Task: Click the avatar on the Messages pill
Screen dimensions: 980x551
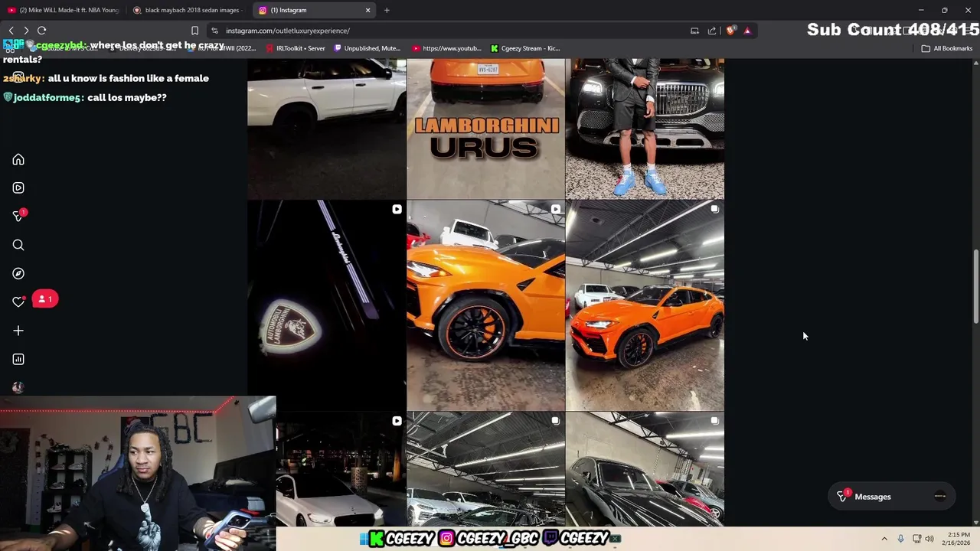Action: pos(940,497)
